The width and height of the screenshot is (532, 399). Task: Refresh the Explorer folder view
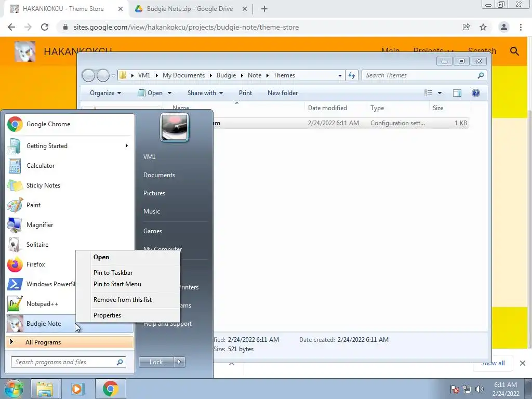pyautogui.click(x=352, y=75)
